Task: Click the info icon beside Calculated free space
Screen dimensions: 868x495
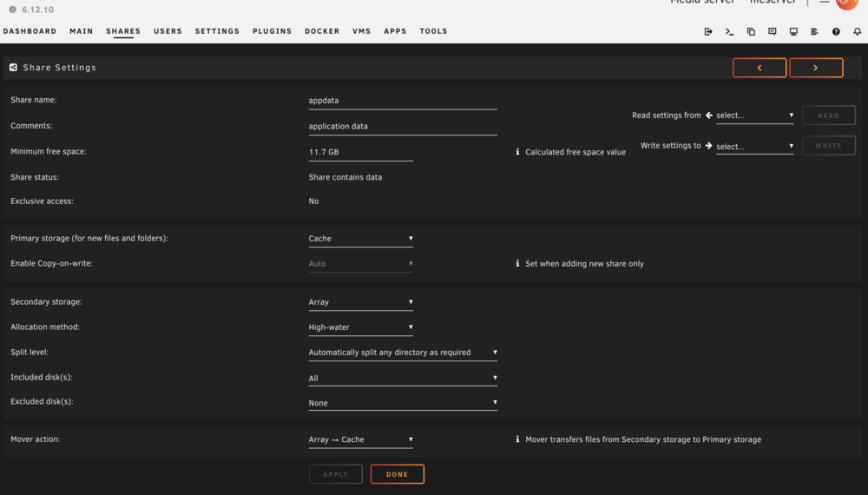Action: (517, 152)
